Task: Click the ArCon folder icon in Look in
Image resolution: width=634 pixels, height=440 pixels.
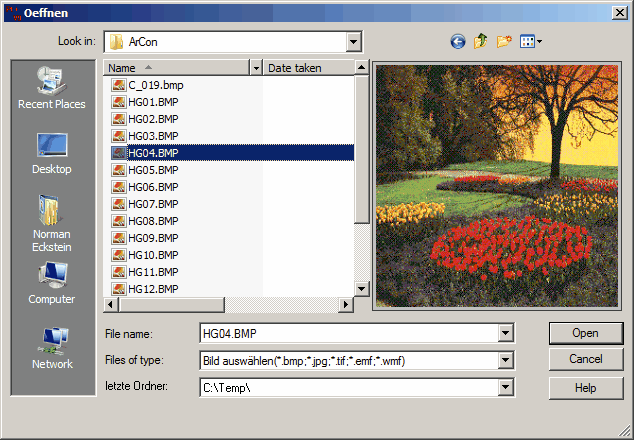Action: [x=116, y=42]
